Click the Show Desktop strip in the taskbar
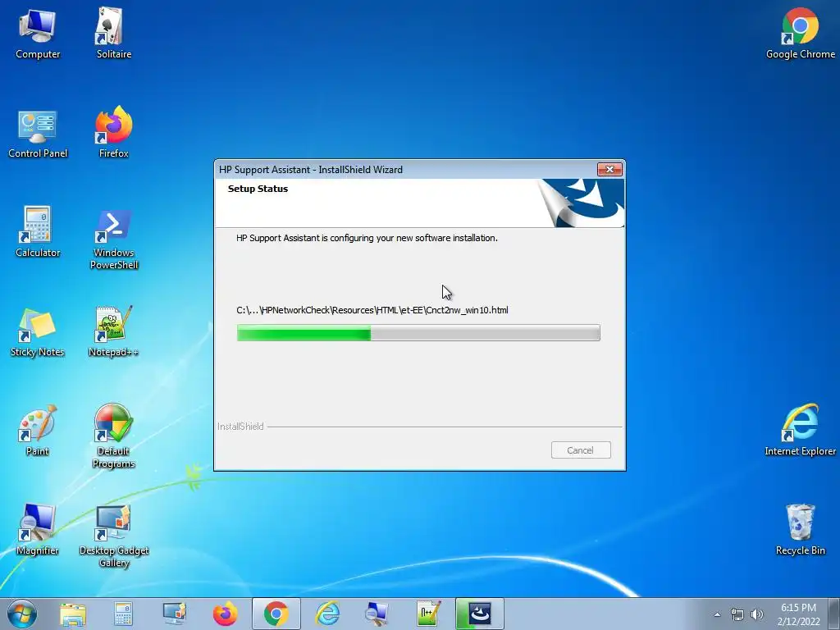This screenshot has height=630, width=840. [834, 614]
